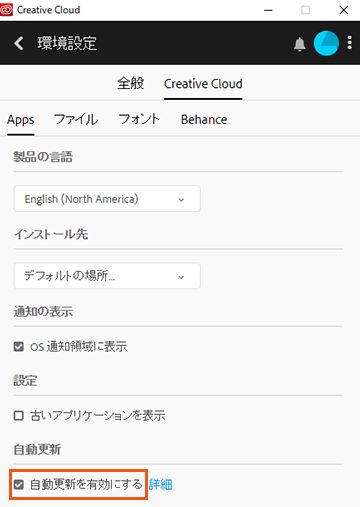This screenshot has width=360, height=507.
Task: Switch to the ファイル sub-tab
Action: [x=76, y=119]
